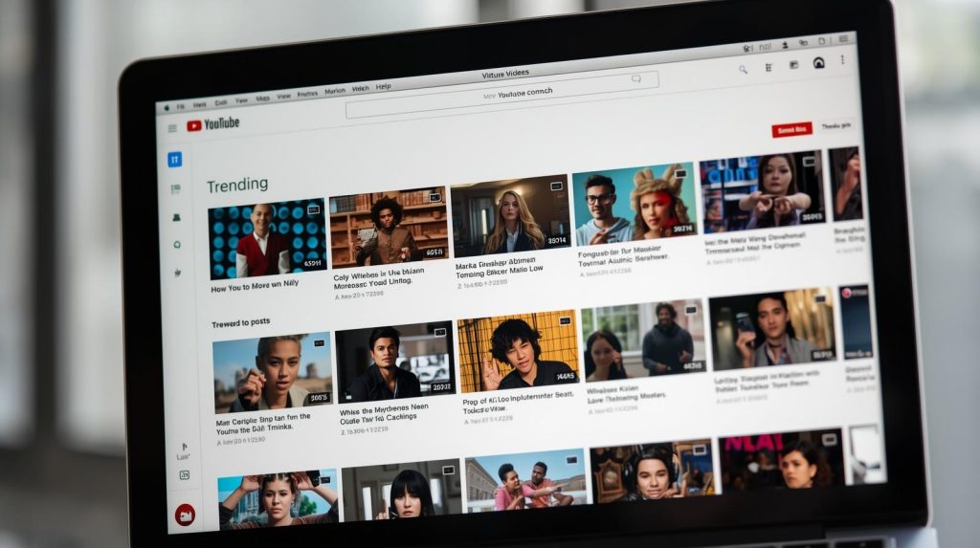The height and width of the screenshot is (548, 980).
Task: Click the speech bubble icon in address bar
Action: click(x=636, y=78)
